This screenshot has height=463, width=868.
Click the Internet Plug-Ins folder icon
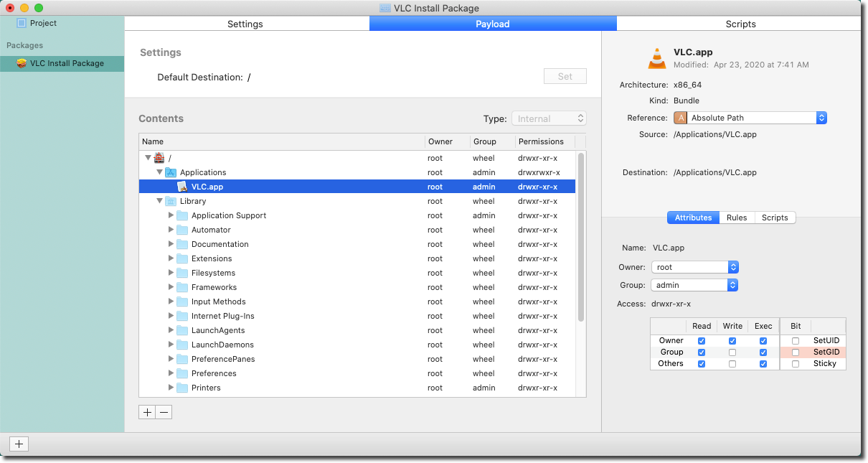tap(182, 316)
